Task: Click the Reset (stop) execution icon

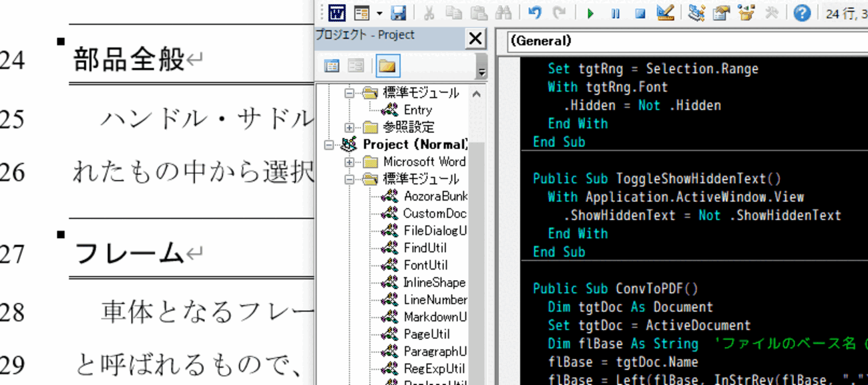Action: click(640, 13)
